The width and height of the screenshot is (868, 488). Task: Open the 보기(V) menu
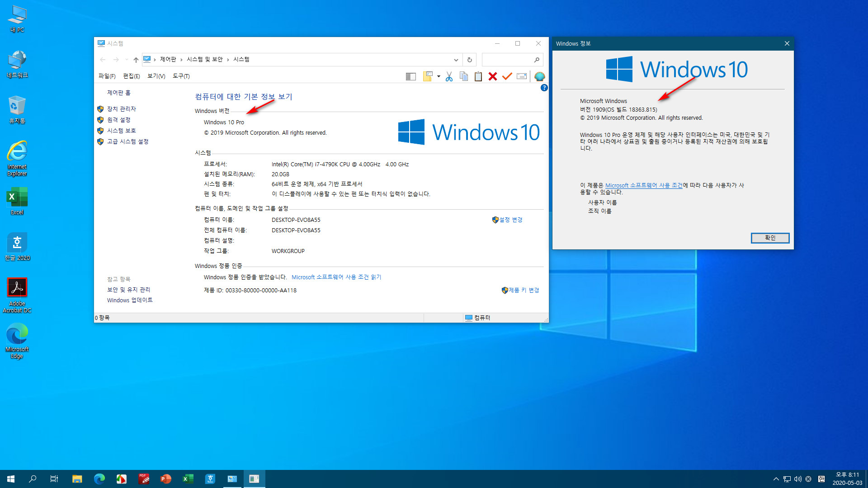click(x=156, y=76)
